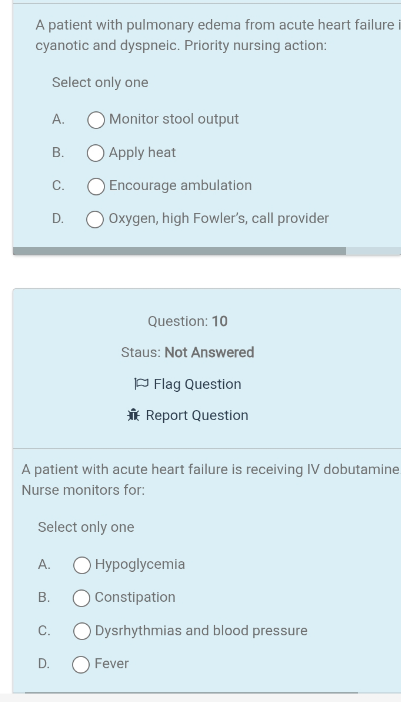The height and width of the screenshot is (702, 401).
Task: Click the pulmonary edema question text
Action: 218,35
